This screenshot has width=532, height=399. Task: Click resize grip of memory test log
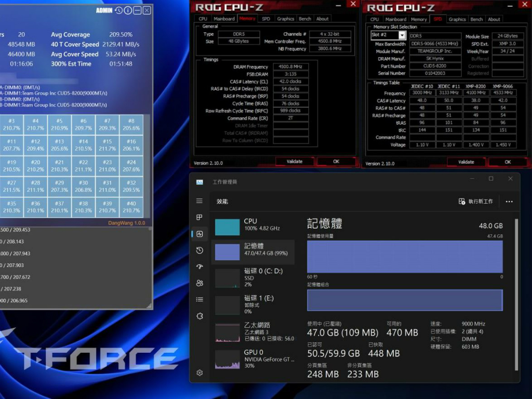(x=149, y=307)
